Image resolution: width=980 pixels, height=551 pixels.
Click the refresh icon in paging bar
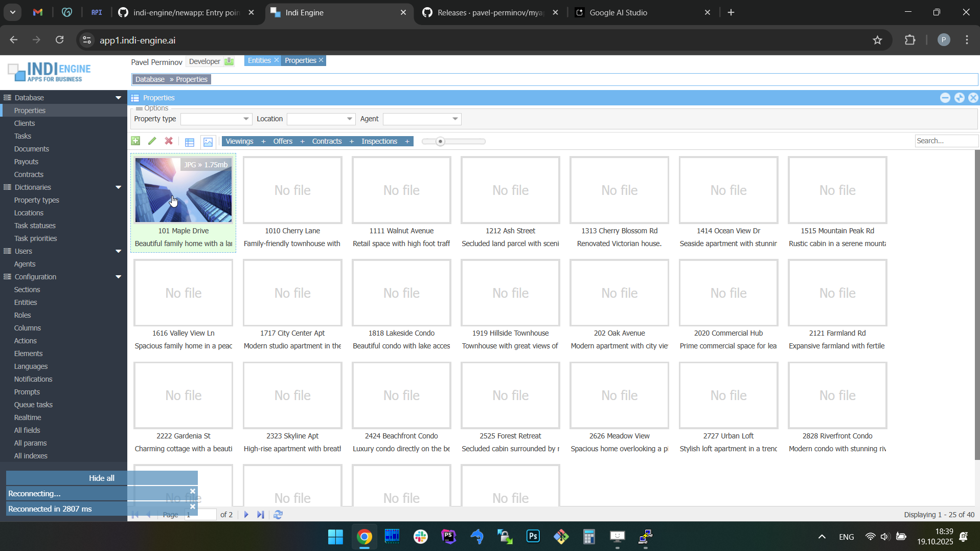pos(278,515)
